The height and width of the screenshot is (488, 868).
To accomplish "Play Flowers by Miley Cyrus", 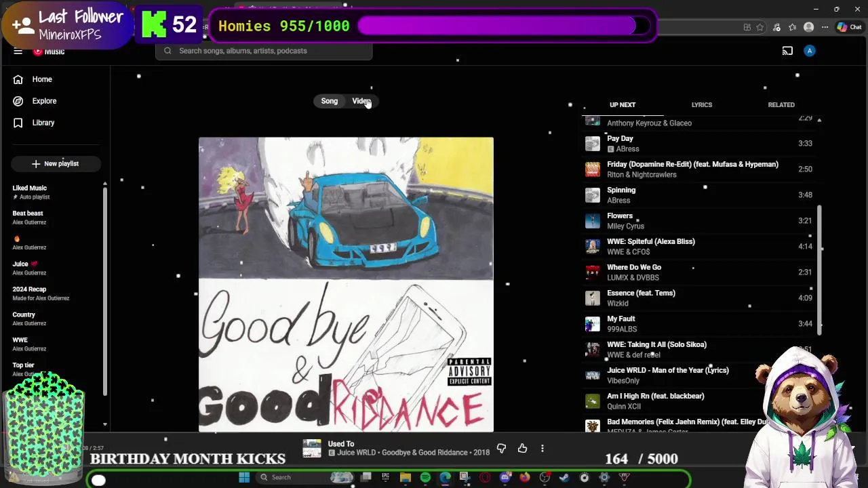I will click(698, 221).
